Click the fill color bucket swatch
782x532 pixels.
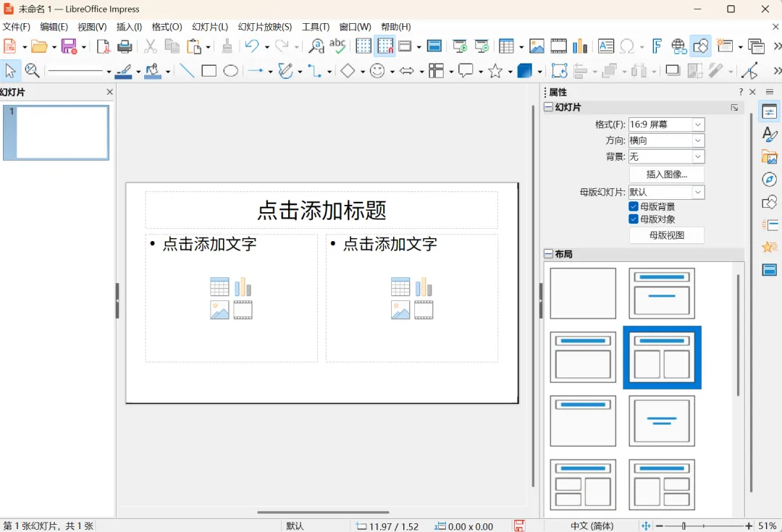coord(153,72)
